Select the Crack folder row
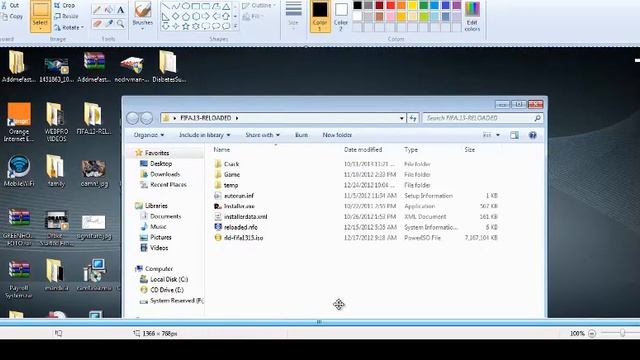 (356, 164)
